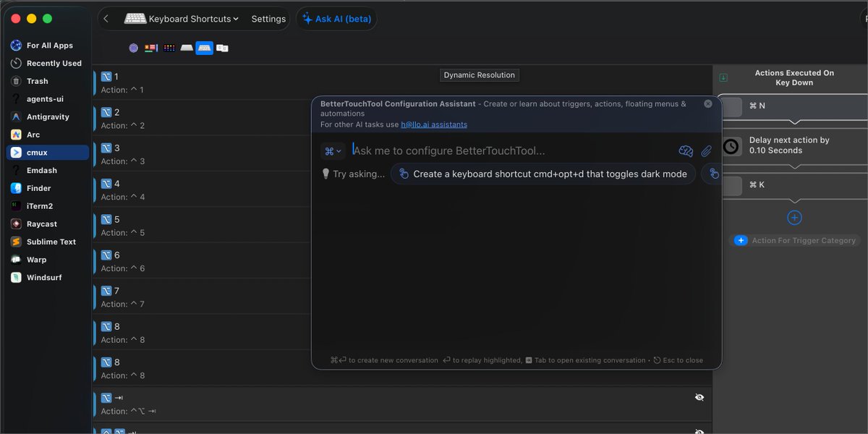The height and width of the screenshot is (434, 868).
Task: Select the Sublime Text app entry
Action: point(48,242)
